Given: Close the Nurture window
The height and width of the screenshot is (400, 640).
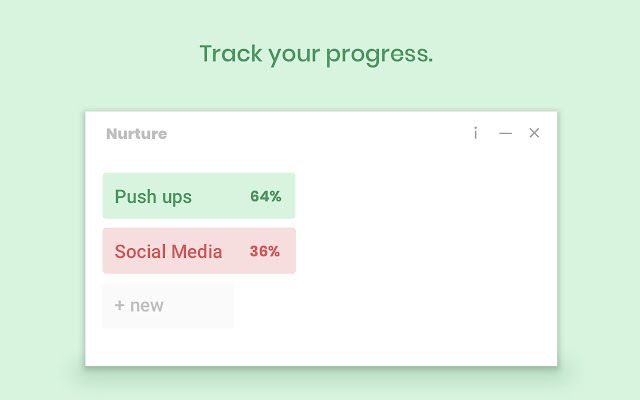Looking at the screenshot, I should coord(534,133).
